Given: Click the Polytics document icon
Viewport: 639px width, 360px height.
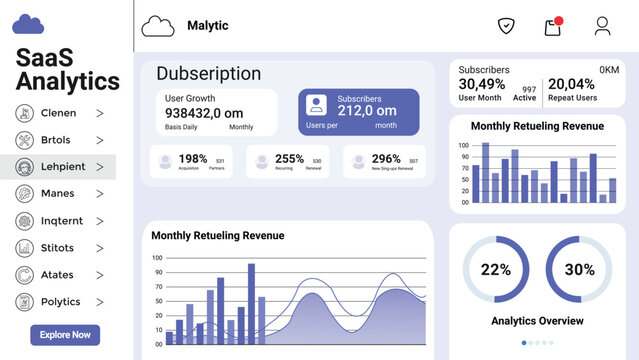Looking at the screenshot, I should (x=24, y=302).
